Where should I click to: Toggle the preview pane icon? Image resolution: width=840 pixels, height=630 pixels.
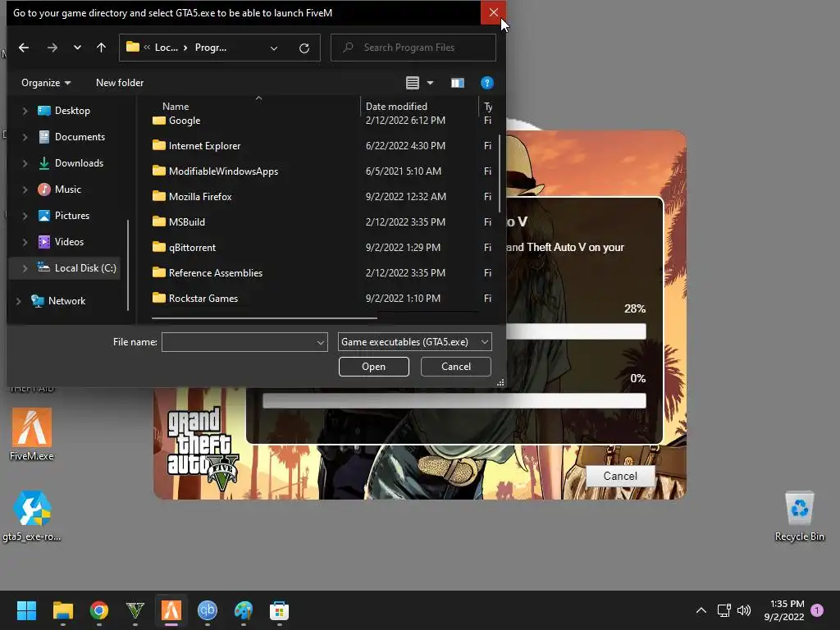(x=457, y=83)
